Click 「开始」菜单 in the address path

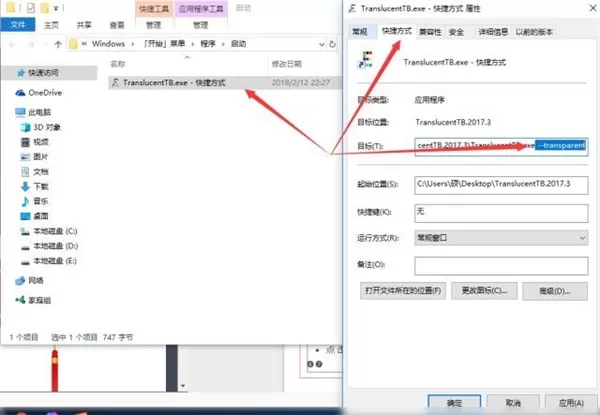[164, 44]
